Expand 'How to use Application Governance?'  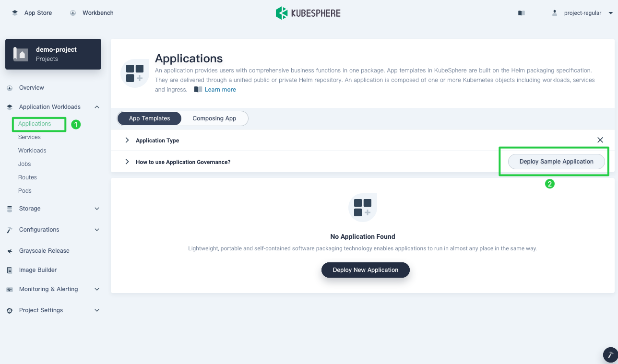pos(127,162)
